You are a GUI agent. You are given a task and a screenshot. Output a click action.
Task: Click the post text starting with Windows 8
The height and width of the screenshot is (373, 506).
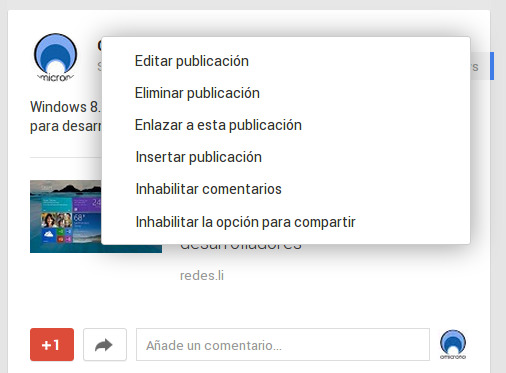65,116
